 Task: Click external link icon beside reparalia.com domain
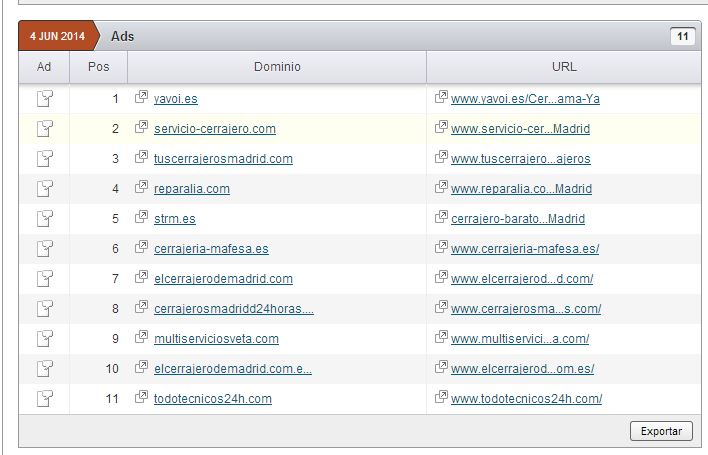click(x=141, y=186)
